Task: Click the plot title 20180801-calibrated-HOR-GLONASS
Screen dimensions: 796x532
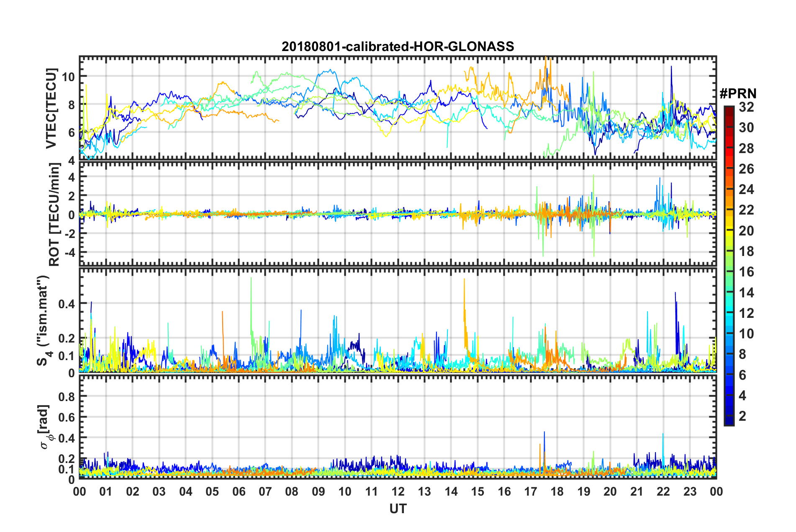Action: click(398, 46)
